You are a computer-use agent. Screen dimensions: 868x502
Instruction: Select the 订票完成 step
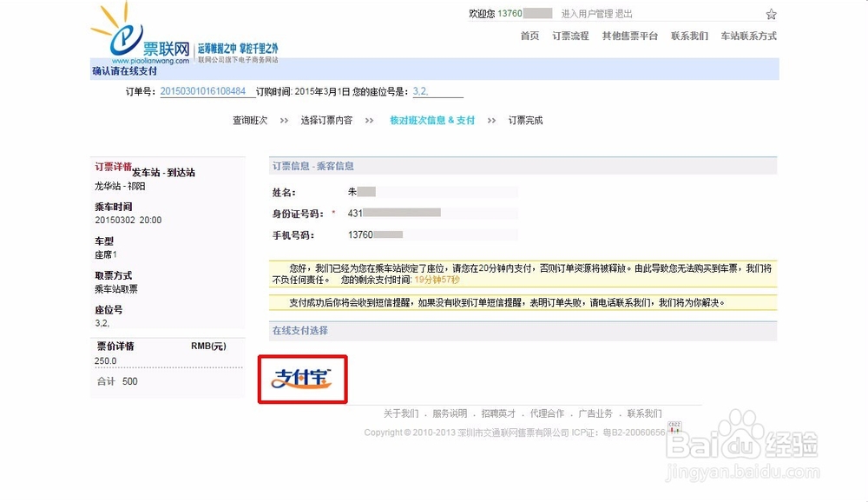pos(525,120)
